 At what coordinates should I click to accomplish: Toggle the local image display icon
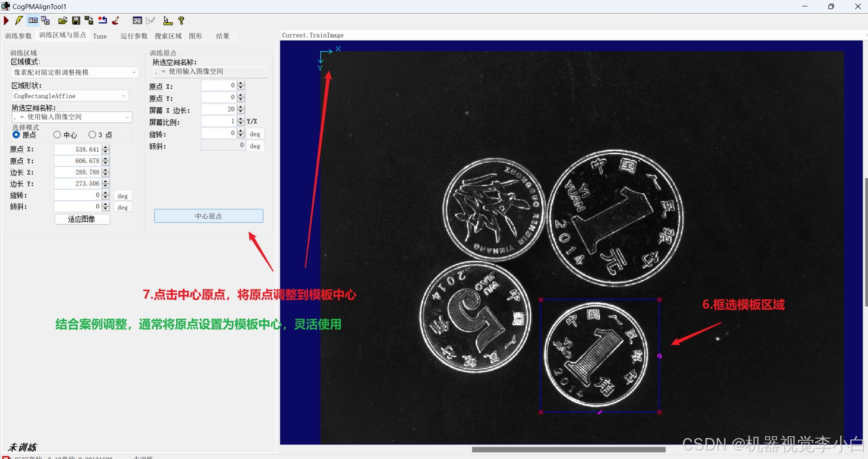tap(33, 20)
